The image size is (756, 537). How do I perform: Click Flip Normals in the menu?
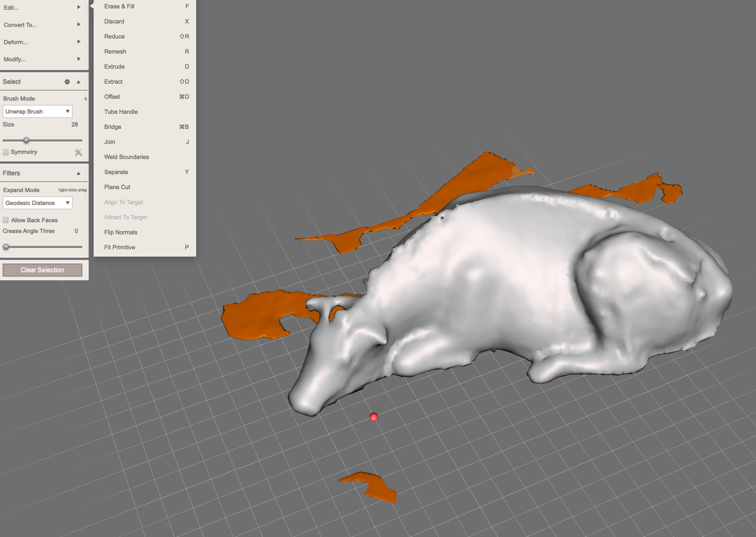120,232
